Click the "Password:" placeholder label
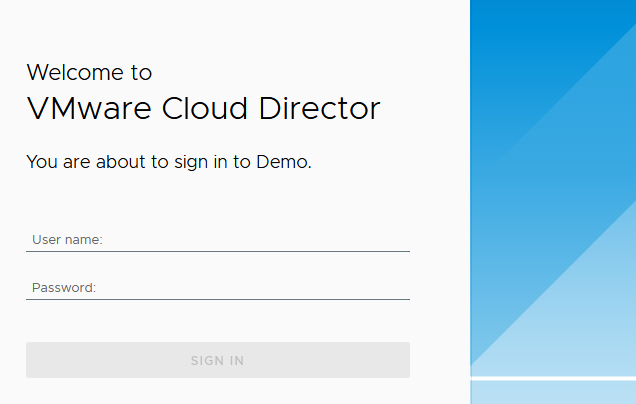 click(64, 288)
